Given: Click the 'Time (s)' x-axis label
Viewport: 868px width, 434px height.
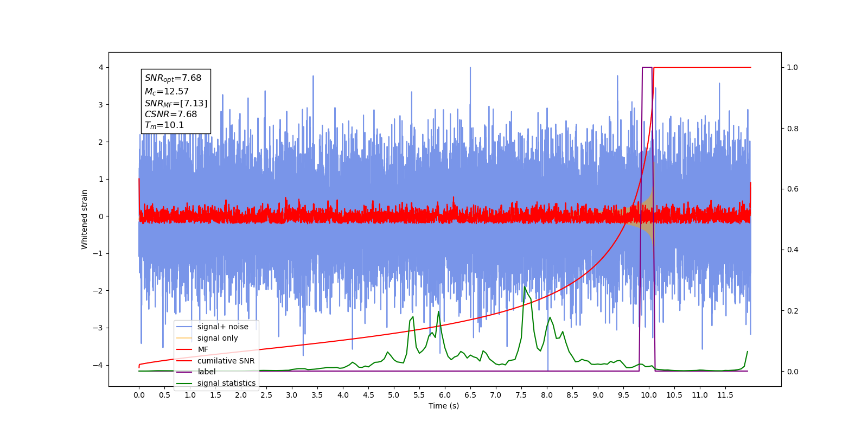Looking at the screenshot, I should [x=444, y=406].
